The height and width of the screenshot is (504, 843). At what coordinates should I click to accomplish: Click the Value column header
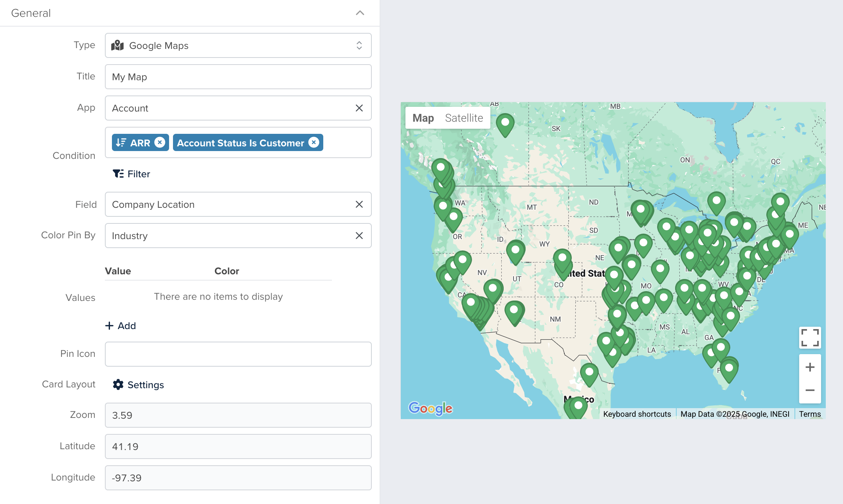coord(118,271)
